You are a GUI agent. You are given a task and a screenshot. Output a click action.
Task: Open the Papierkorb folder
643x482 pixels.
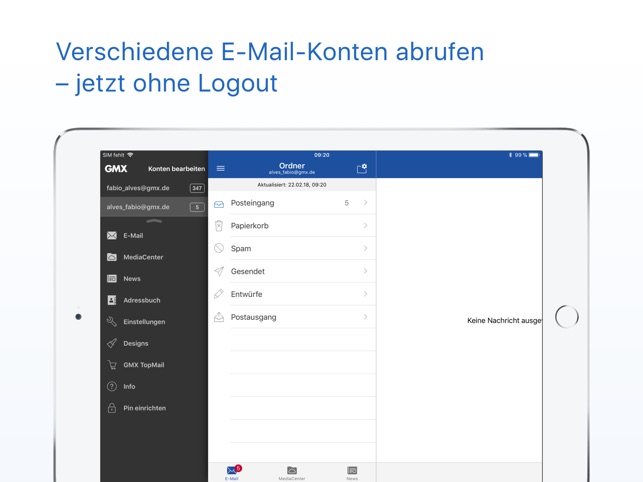(x=292, y=226)
